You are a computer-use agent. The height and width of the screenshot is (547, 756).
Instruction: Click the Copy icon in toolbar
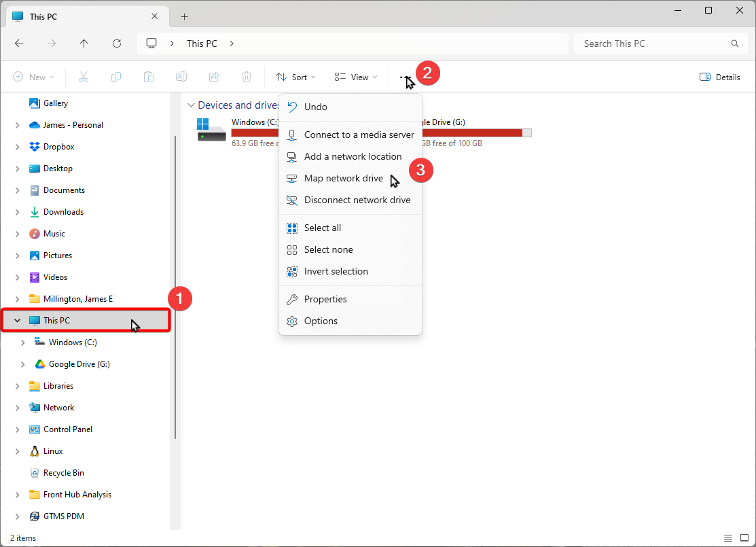[x=116, y=77]
